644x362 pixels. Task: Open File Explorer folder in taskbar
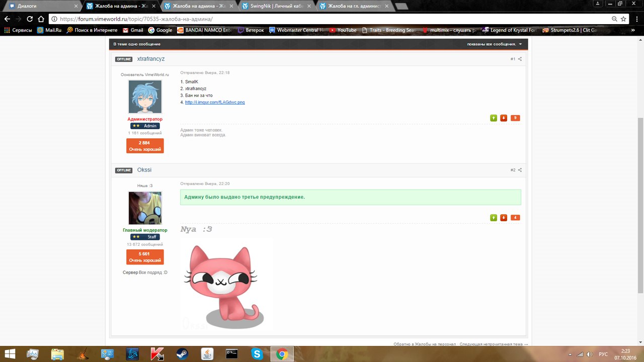point(57,354)
